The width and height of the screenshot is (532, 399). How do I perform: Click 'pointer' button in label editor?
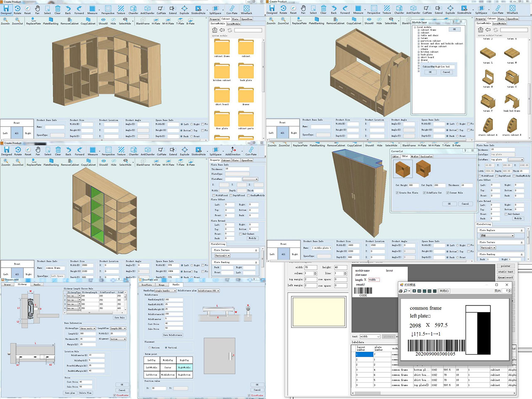point(505,266)
